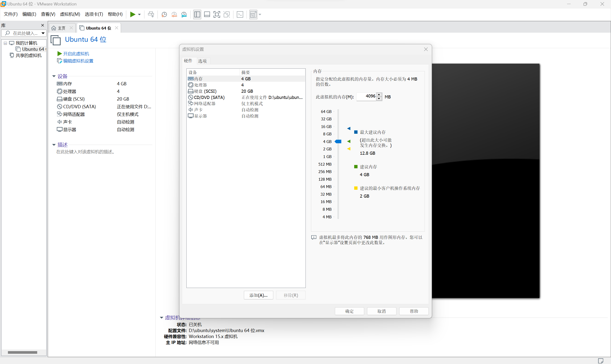611x364 pixels.
Task: Click the 添加(A)... button
Action: [x=258, y=295]
